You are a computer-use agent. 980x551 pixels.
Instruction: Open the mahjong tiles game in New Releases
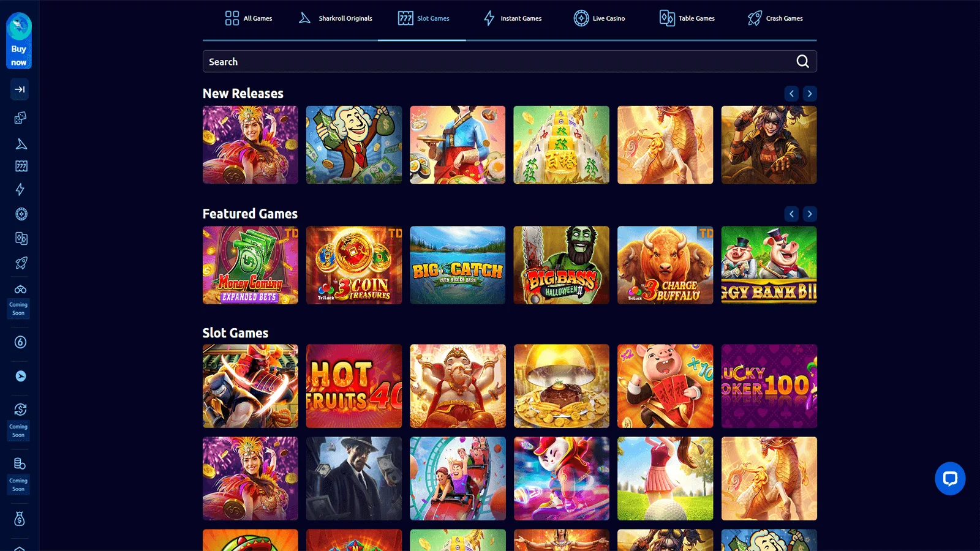(x=562, y=145)
